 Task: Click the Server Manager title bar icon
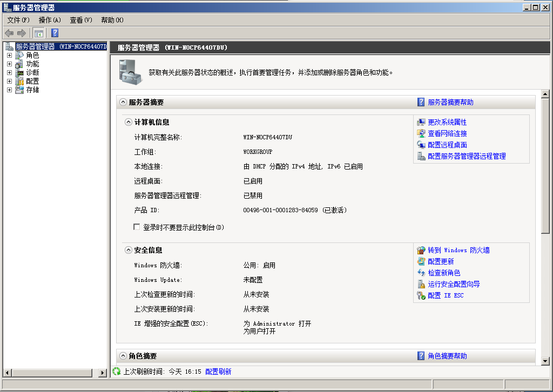[x=7, y=7]
